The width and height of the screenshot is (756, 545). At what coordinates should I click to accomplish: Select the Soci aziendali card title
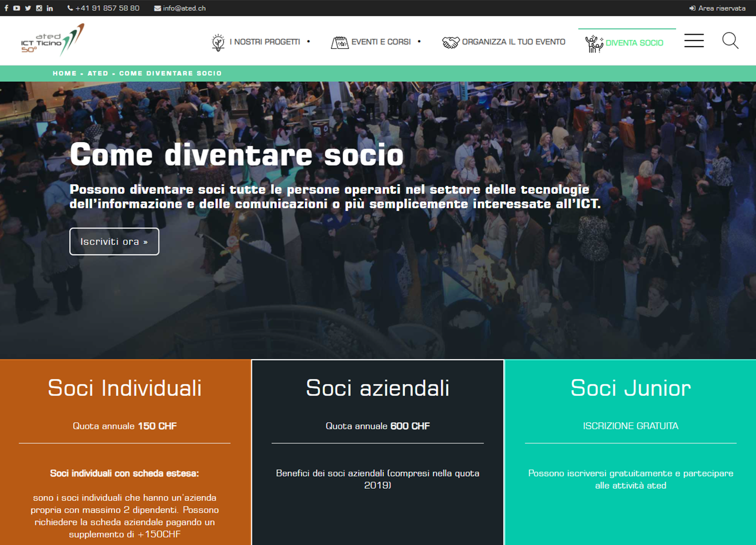378,388
